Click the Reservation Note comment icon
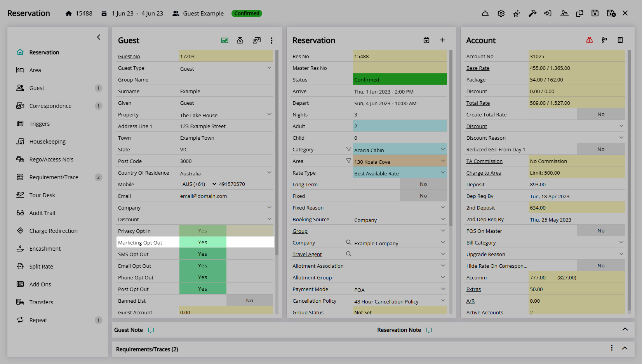 (x=429, y=330)
